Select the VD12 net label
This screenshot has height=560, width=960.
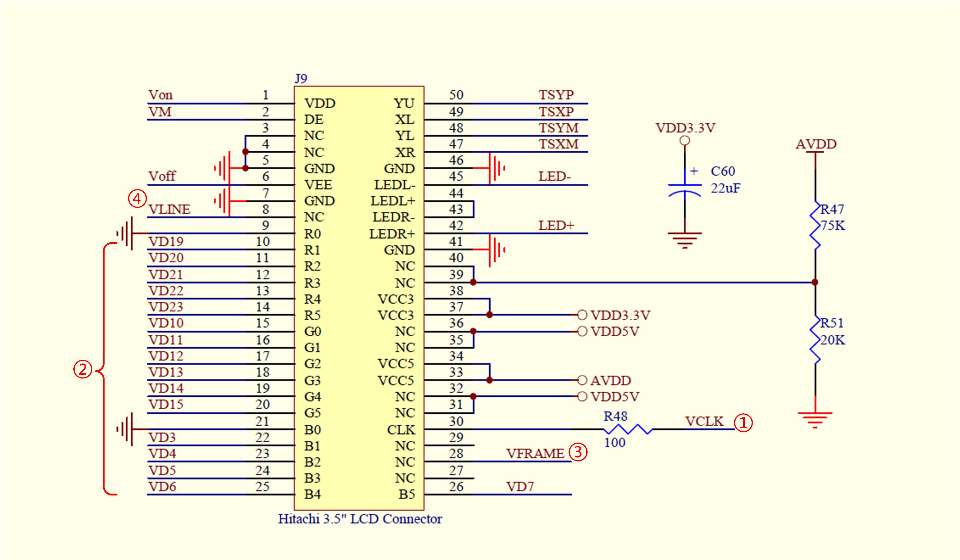(x=166, y=356)
